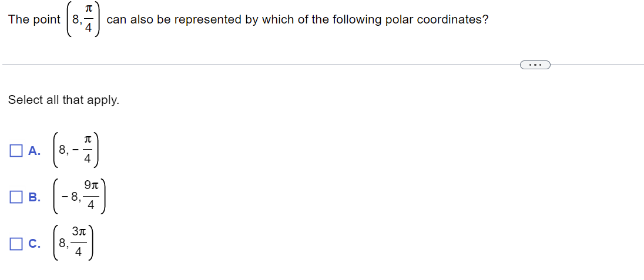This screenshot has height=280, width=644.
Task: Expand the three-dot ellipsis button
Action: 534,65
